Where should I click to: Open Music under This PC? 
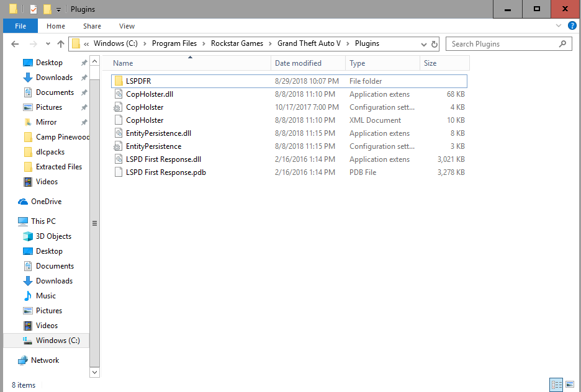pyautogui.click(x=45, y=296)
